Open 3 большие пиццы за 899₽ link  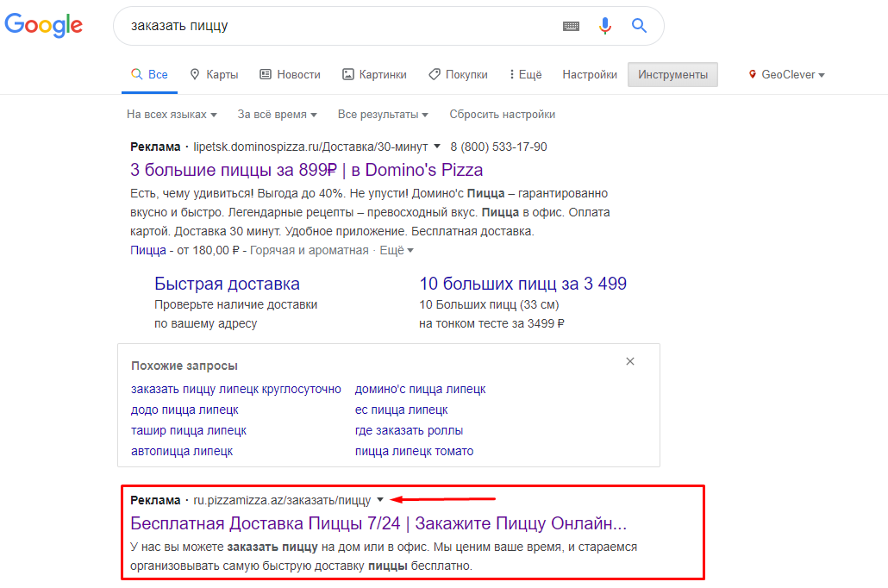point(306,170)
